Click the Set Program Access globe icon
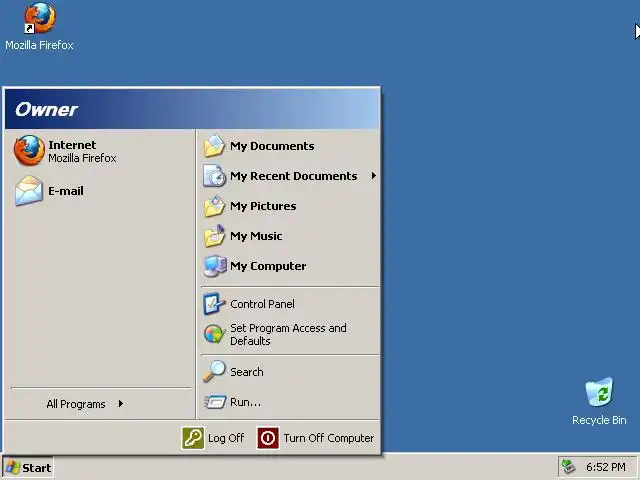 coord(214,334)
